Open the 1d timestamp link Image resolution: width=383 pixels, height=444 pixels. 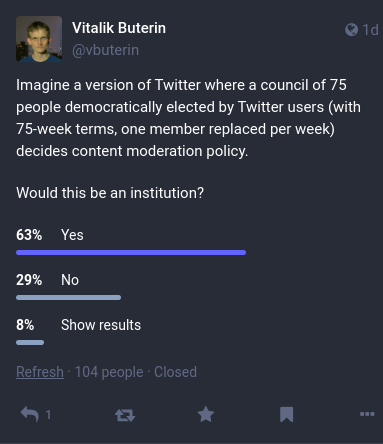(370, 30)
